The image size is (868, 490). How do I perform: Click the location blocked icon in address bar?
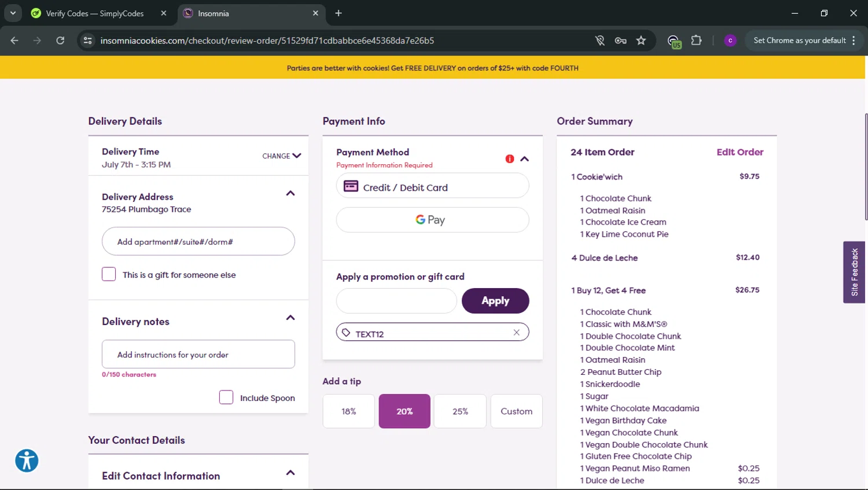pyautogui.click(x=600, y=40)
